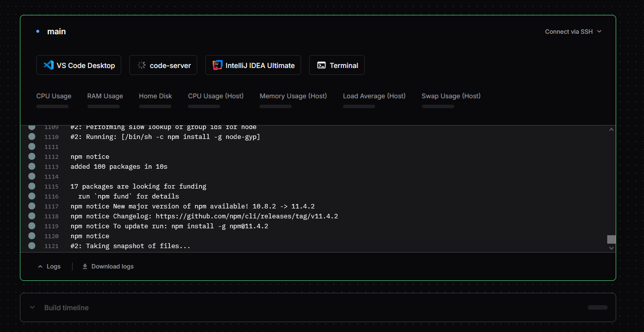Click the Terminal prompt icon

pos(322,65)
